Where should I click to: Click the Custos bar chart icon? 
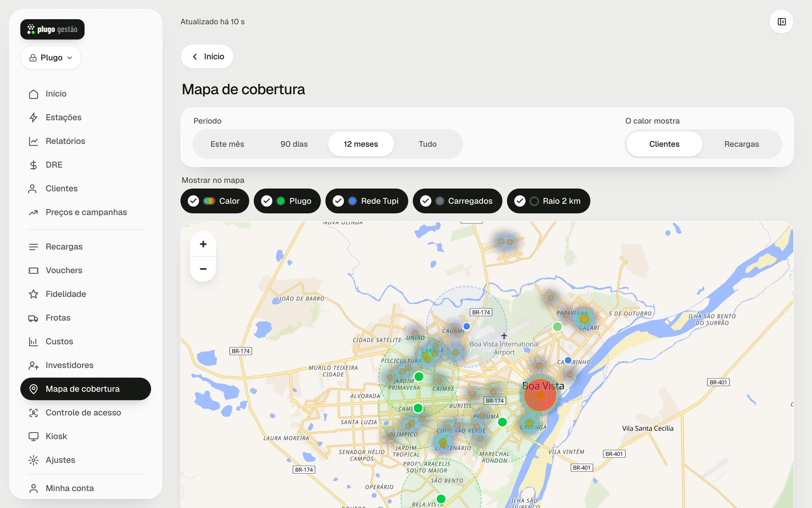tap(33, 341)
